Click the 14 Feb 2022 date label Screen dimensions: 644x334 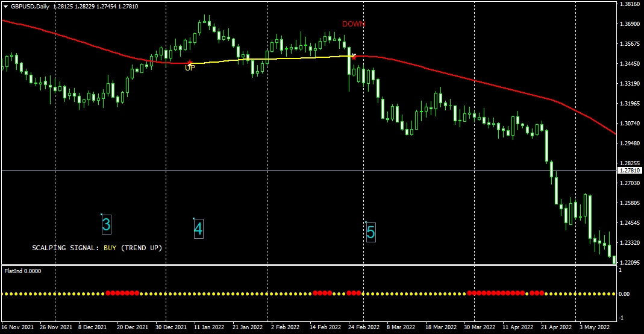[325, 327]
